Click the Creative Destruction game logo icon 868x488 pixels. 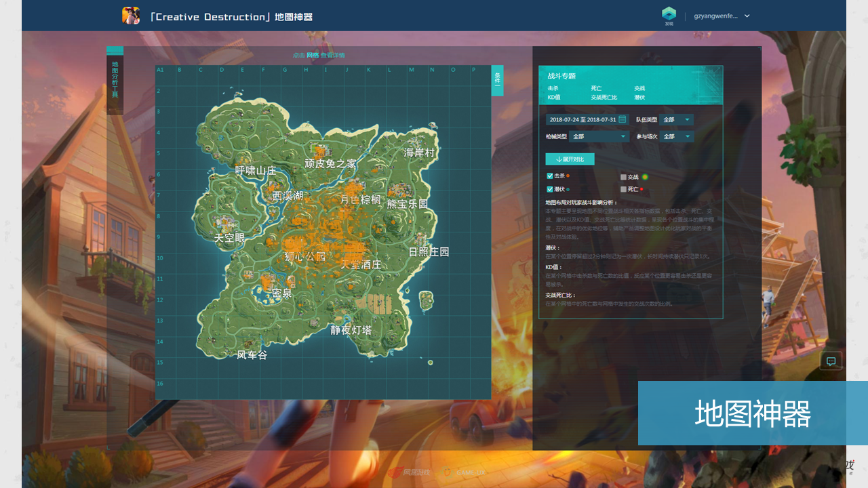point(131,16)
